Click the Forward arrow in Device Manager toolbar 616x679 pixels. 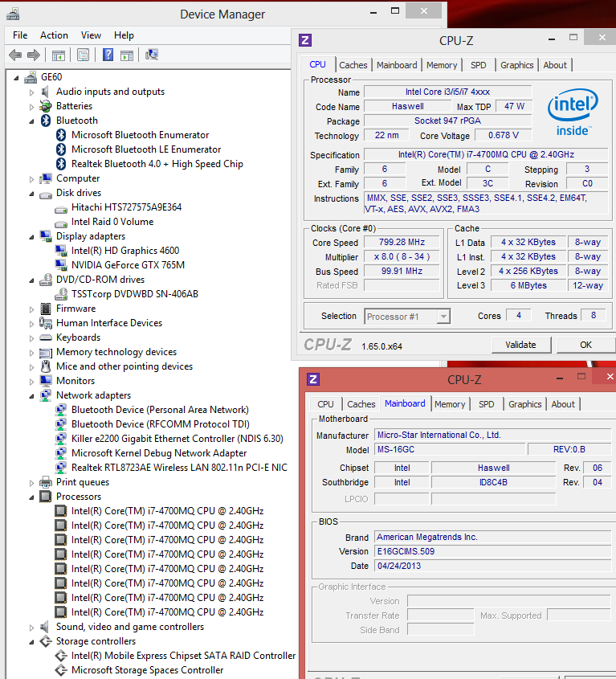[x=34, y=55]
